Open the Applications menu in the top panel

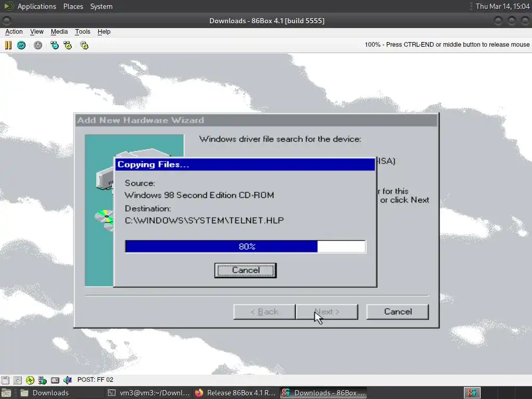click(x=37, y=6)
